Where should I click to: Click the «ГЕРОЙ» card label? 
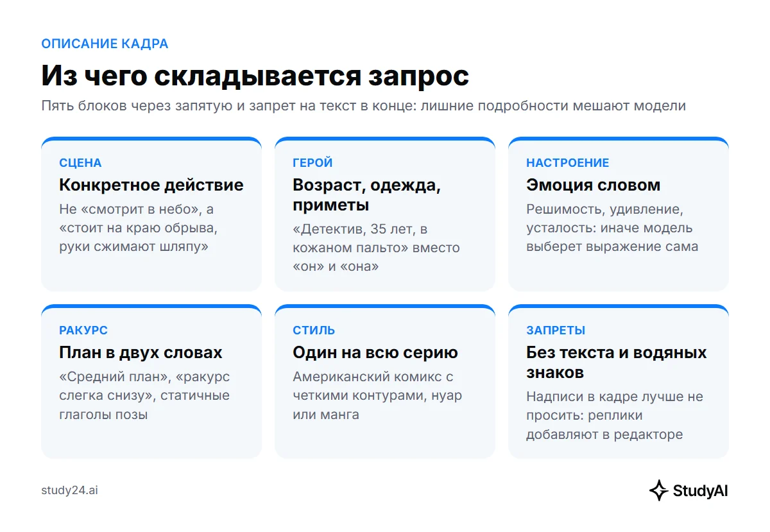pos(312,163)
